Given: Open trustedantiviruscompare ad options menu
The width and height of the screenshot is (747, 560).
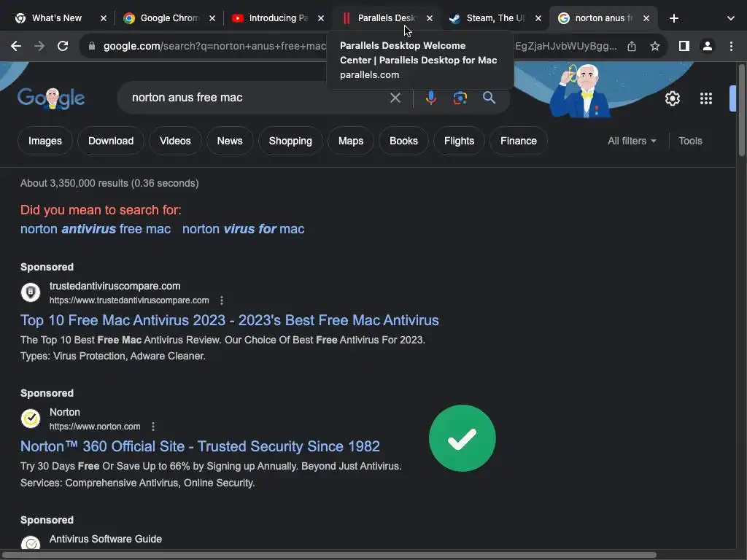Looking at the screenshot, I should point(222,300).
